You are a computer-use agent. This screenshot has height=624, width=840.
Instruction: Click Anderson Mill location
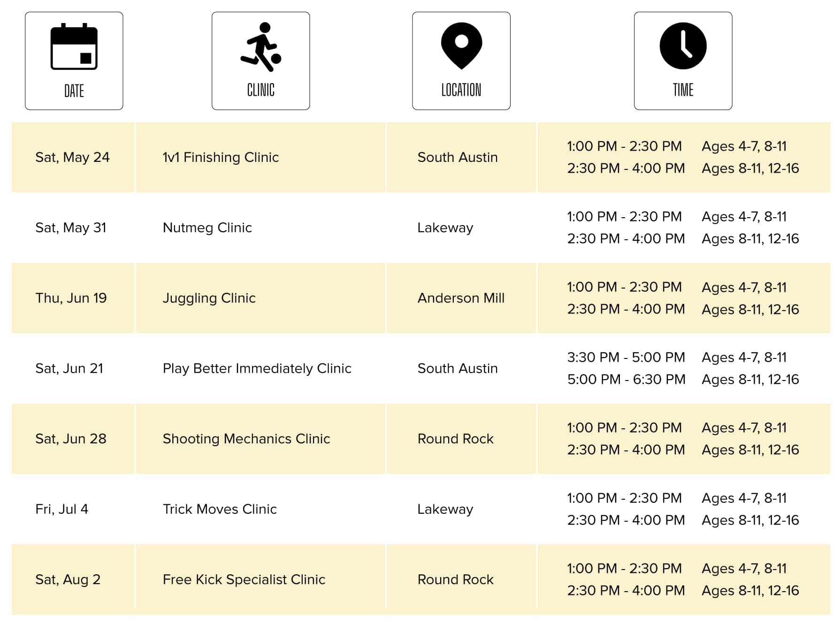tap(461, 298)
